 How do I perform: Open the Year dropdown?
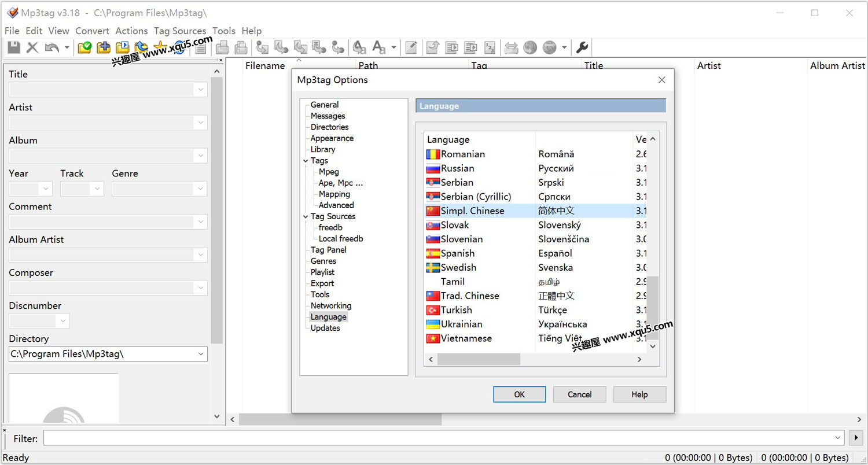(x=46, y=189)
